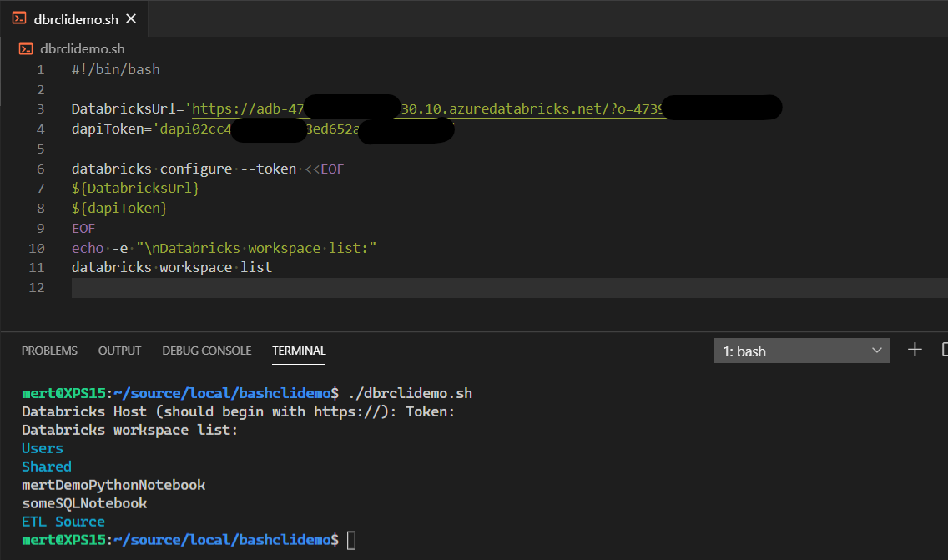Open the DEBUG CONSOLE tab

click(x=206, y=351)
